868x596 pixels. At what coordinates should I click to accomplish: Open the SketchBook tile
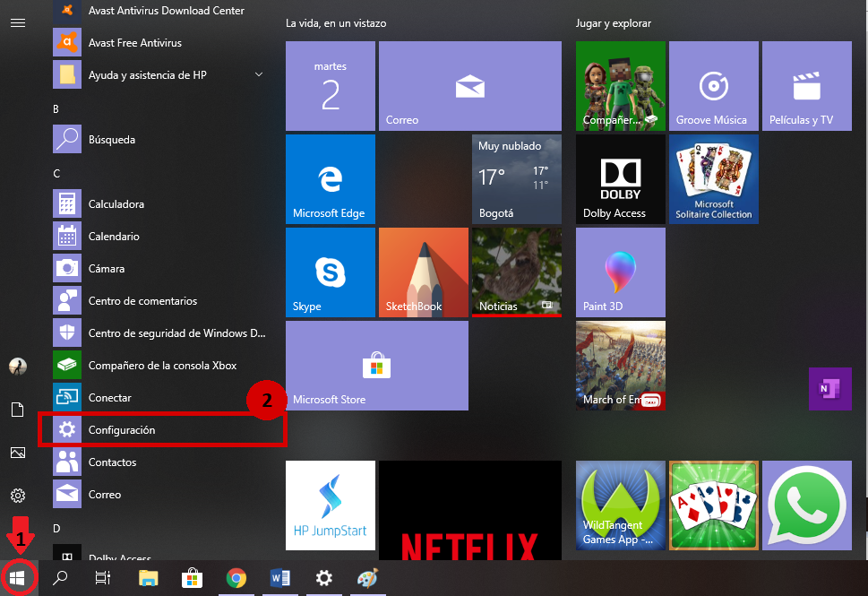pos(424,272)
